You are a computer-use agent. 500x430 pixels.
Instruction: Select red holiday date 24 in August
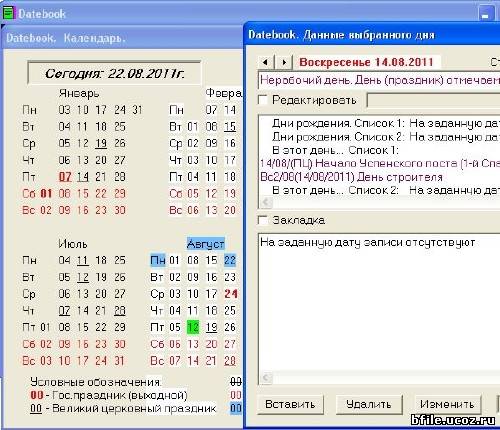(230, 293)
